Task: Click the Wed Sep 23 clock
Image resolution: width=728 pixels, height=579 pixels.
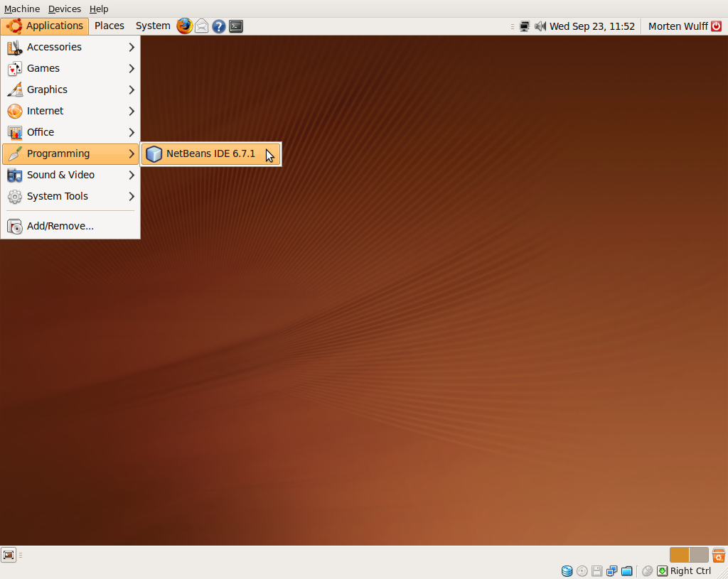Action: (x=592, y=26)
